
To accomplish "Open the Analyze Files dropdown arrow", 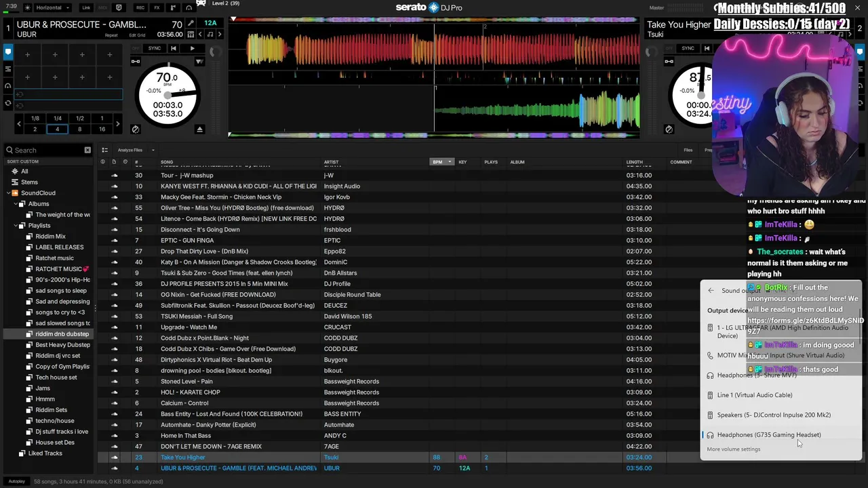I will [153, 150].
